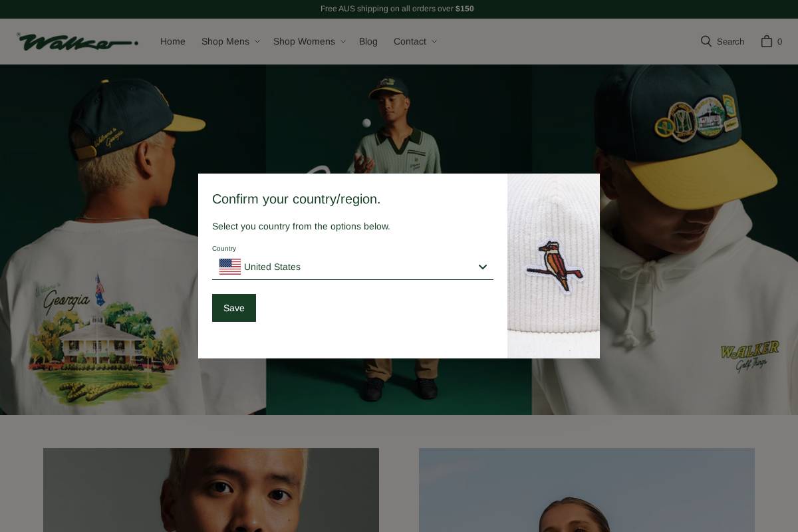Select United States in the country field
Viewport: 798px width, 532px height.
pyautogui.click(x=272, y=267)
